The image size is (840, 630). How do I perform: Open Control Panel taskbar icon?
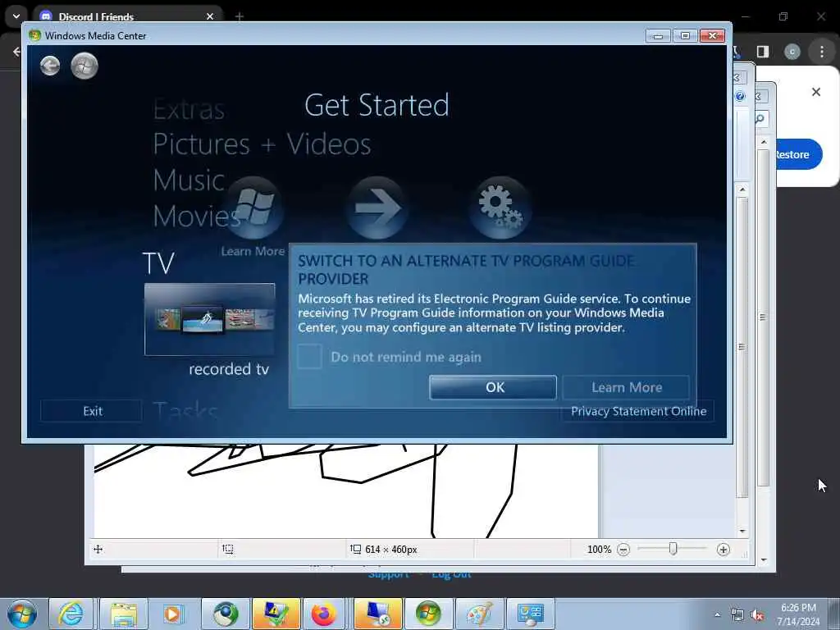tap(530, 614)
